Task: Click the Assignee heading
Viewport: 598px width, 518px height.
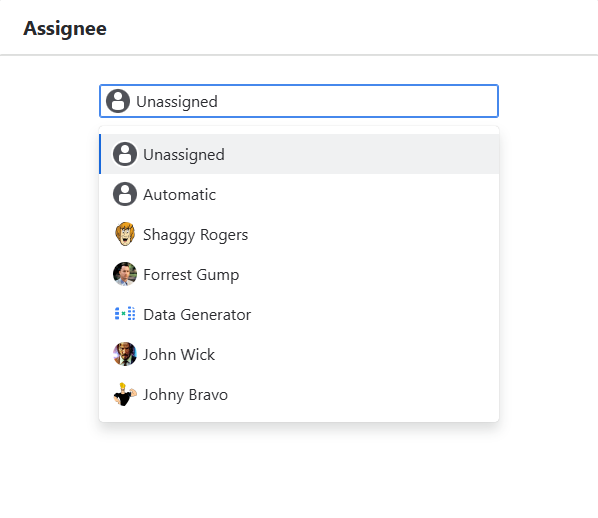Action: (x=65, y=29)
